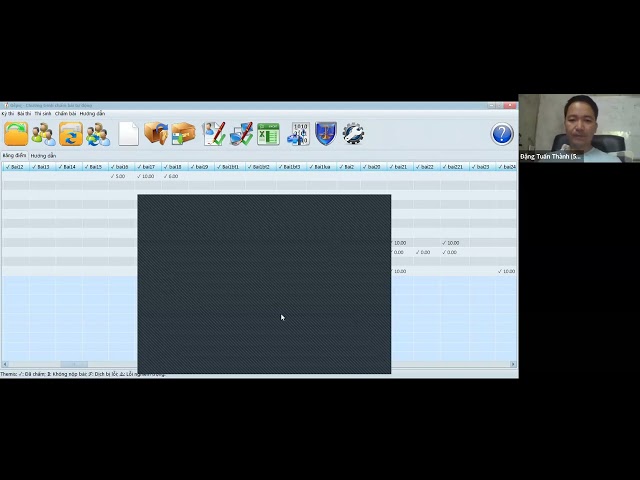The width and height of the screenshot is (640, 480).
Task: Select the 10.00 score cell under bai24
Action: pos(507,271)
